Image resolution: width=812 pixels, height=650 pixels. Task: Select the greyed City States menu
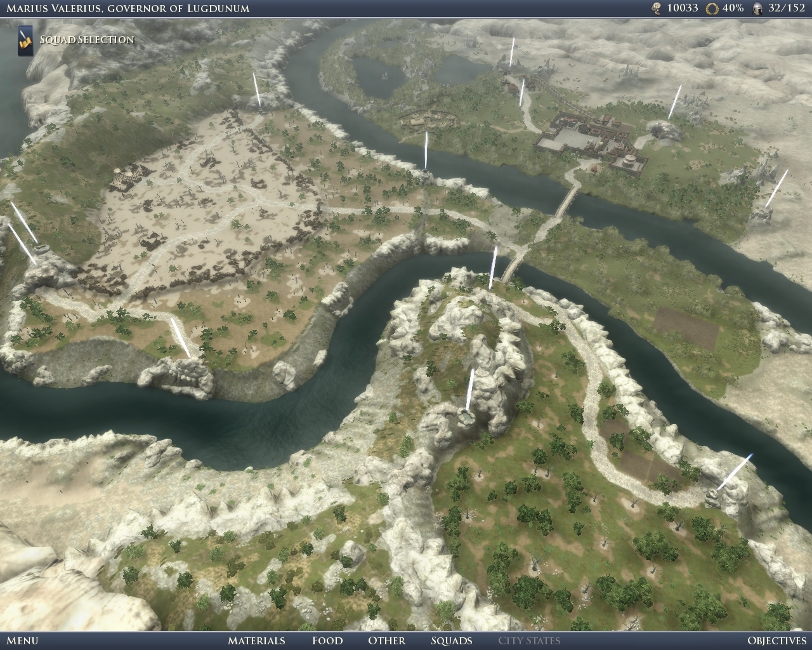click(x=529, y=640)
